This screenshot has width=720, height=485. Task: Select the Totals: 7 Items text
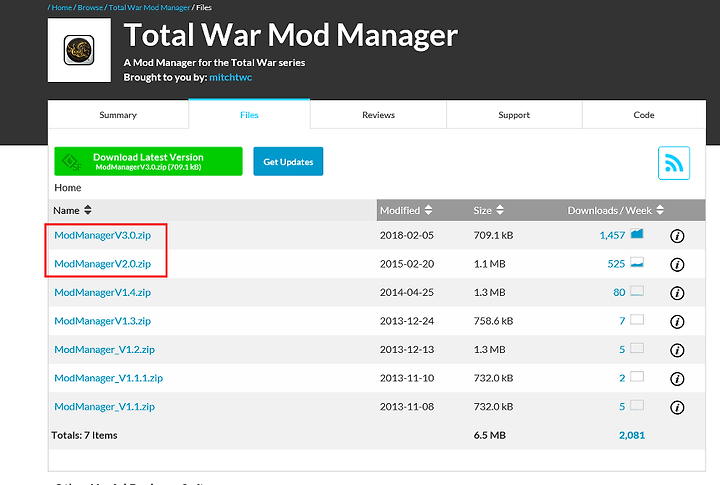point(84,435)
